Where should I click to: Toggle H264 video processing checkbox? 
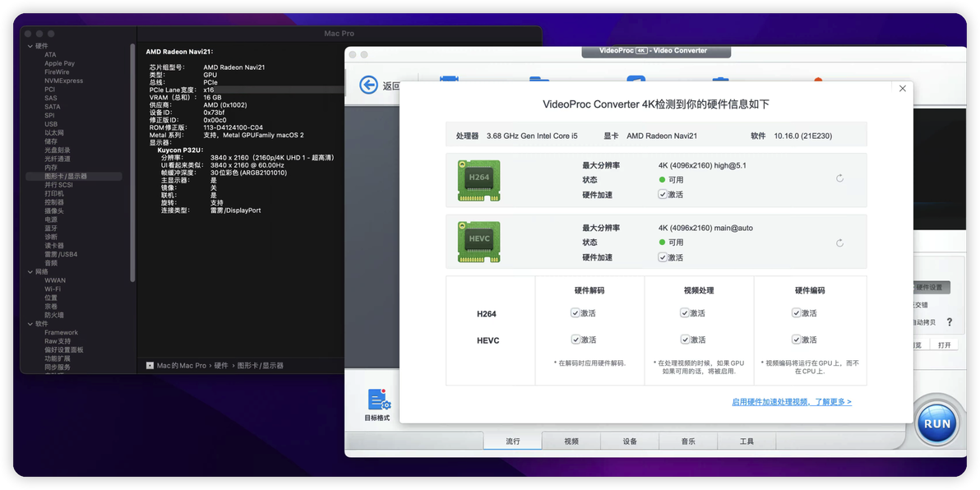tap(685, 312)
